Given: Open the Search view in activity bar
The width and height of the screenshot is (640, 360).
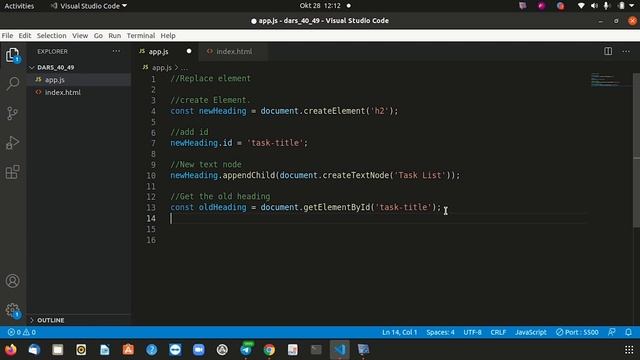Looking at the screenshot, I should 13,83.
